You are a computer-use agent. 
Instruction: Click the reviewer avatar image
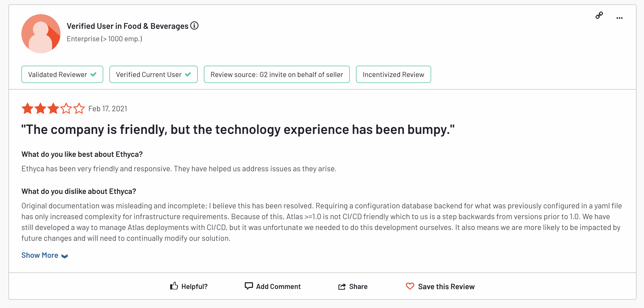[41, 33]
